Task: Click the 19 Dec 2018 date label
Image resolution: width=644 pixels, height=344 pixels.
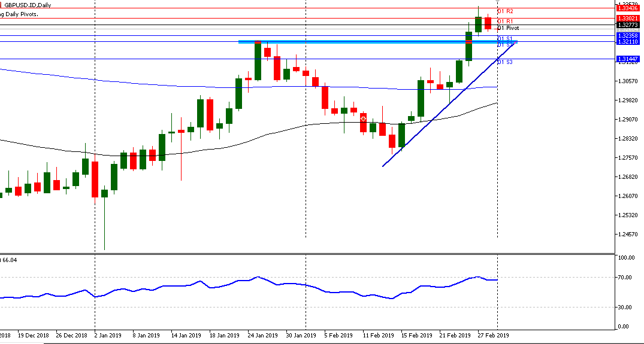Action: click(x=34, y=336)
